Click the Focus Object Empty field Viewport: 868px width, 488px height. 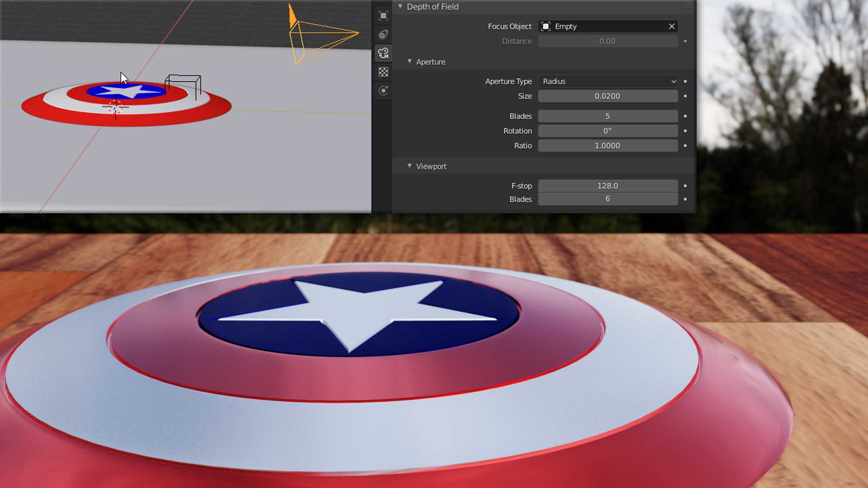[608, 26]
